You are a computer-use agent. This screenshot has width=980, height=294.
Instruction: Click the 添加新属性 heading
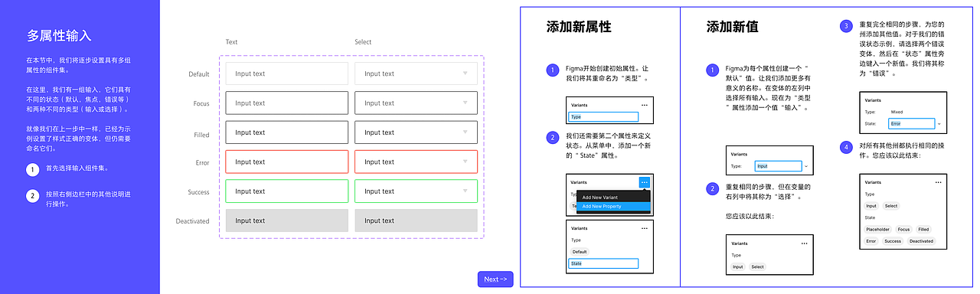[579, 27]
